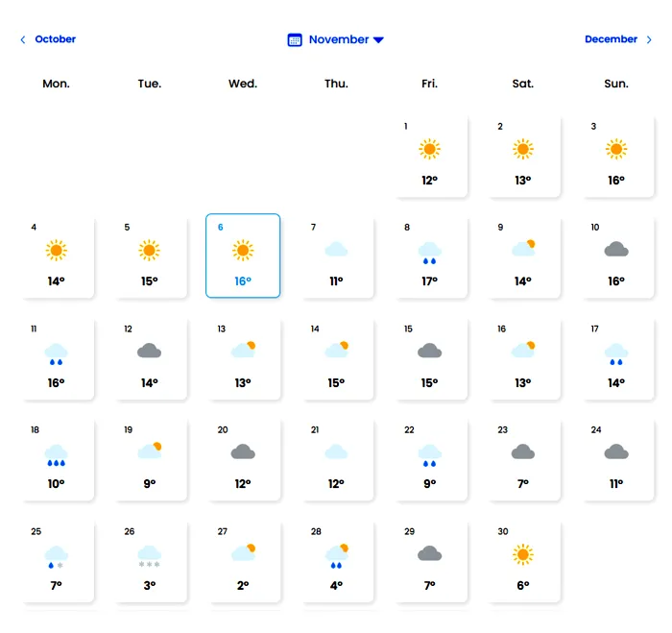Click the calendar icon beside November
Viewport: 672px width, 633px height.
[x=295, y=40]
